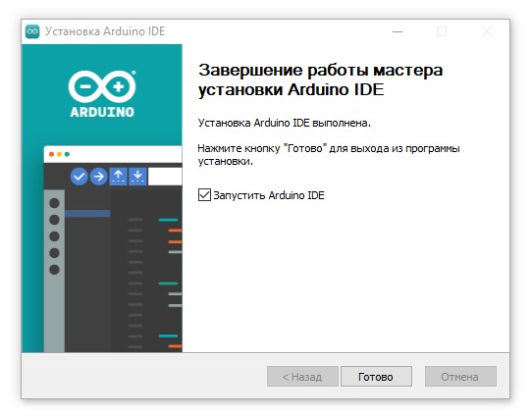Click the disabled "< Назад" button
Screen dimensions: 532x417
tap(302, 377)
